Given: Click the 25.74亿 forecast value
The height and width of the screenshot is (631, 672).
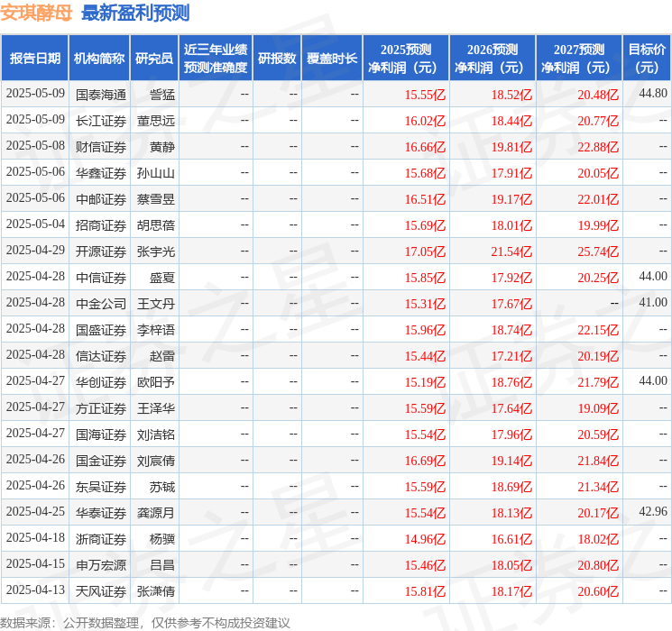Looking at the screenshot, I should coord(599,251).
